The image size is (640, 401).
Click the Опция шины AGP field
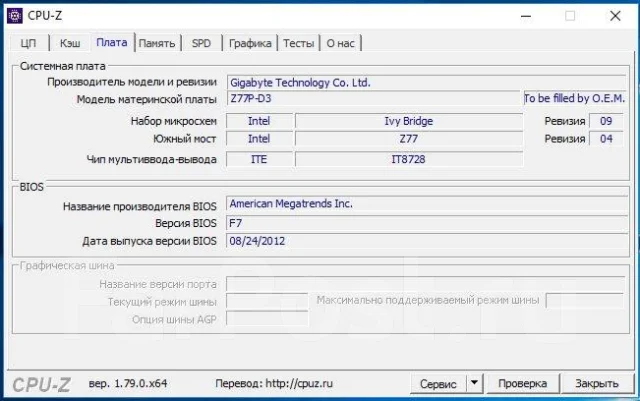pos(267,319)
